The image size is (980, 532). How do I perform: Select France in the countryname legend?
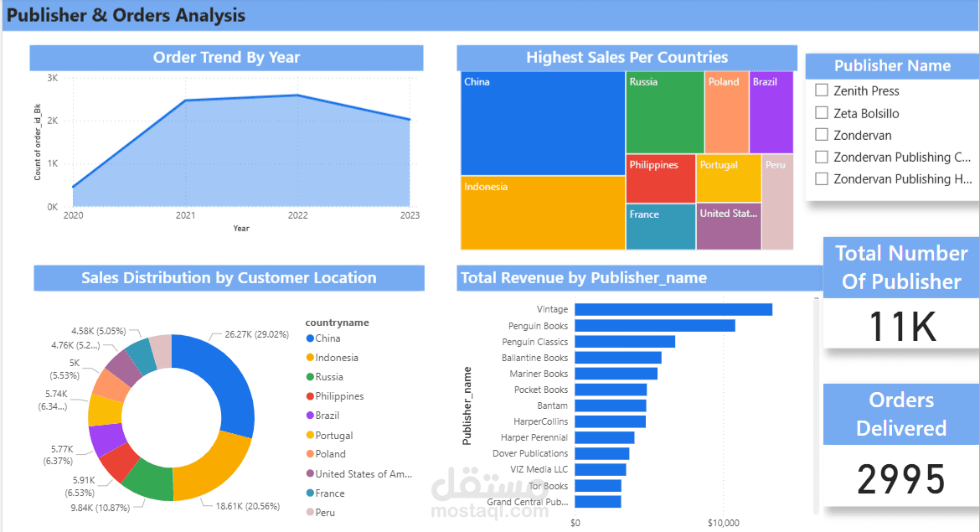pos(325,493)
